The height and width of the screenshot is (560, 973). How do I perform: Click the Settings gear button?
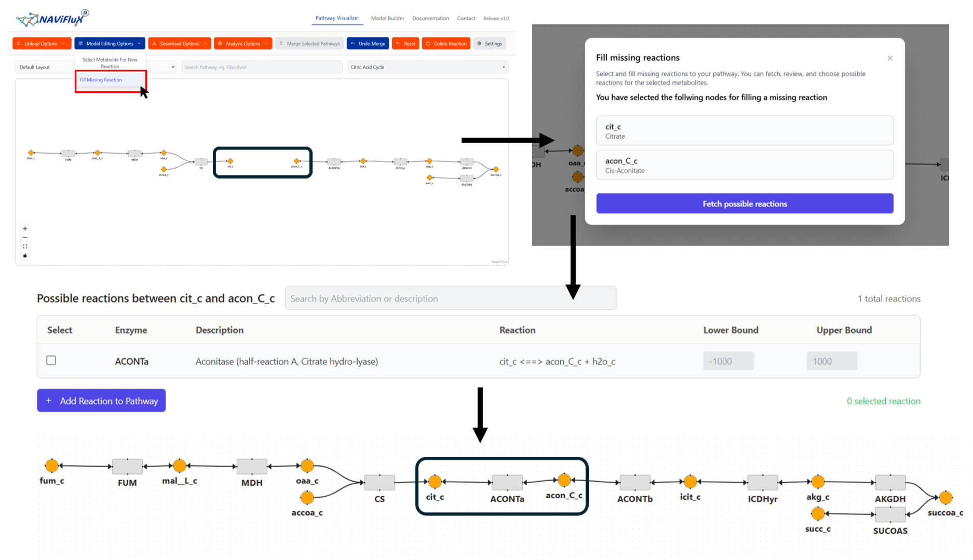tap(490, 44)
